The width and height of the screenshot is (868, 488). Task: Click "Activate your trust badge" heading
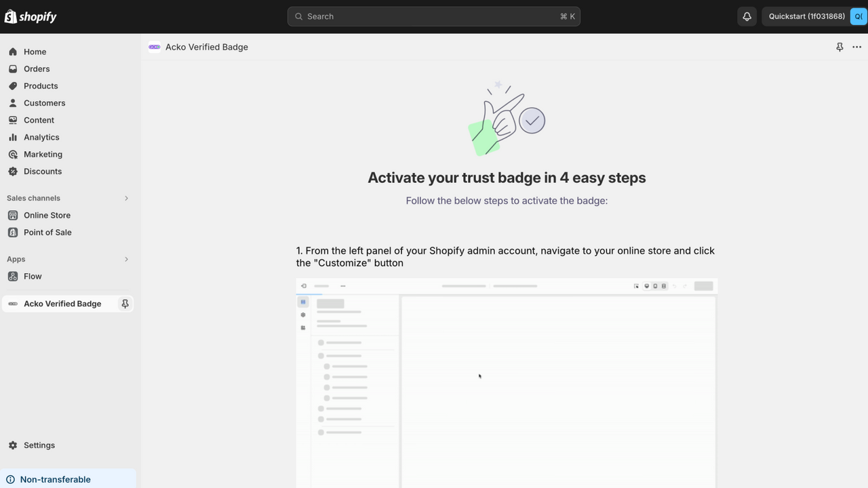pos(507,178)
